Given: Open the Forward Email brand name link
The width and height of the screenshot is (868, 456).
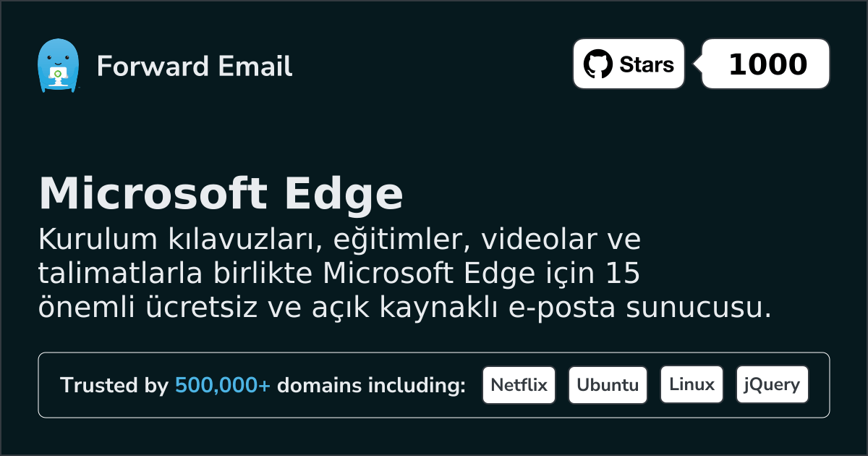Looking at the screenshot, I should 194,67.
